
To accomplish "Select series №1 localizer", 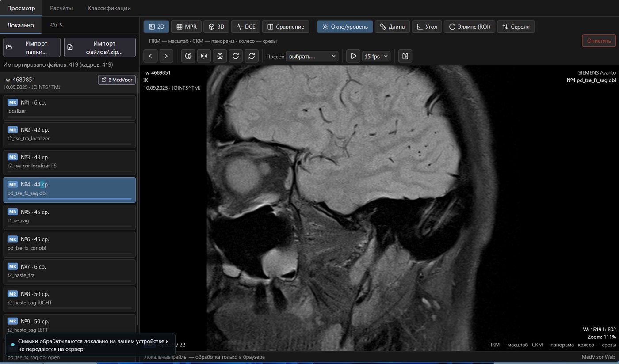I will (69, 107).
